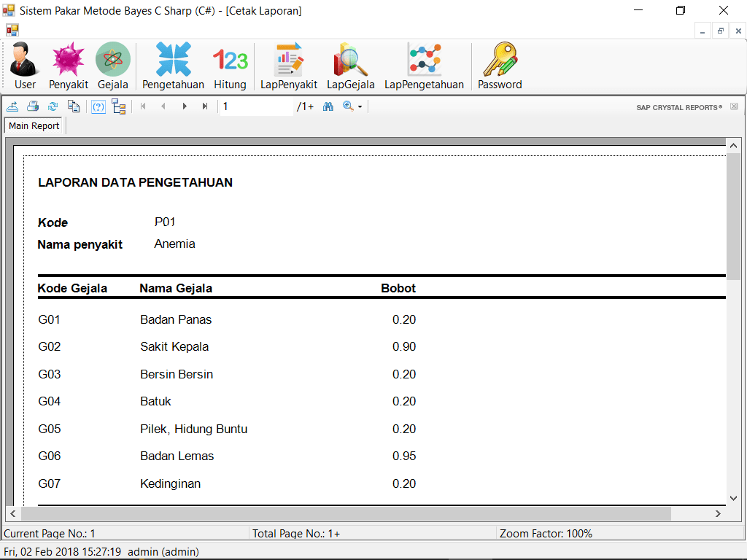Click the find text binoculars icon

pos(328,106)
